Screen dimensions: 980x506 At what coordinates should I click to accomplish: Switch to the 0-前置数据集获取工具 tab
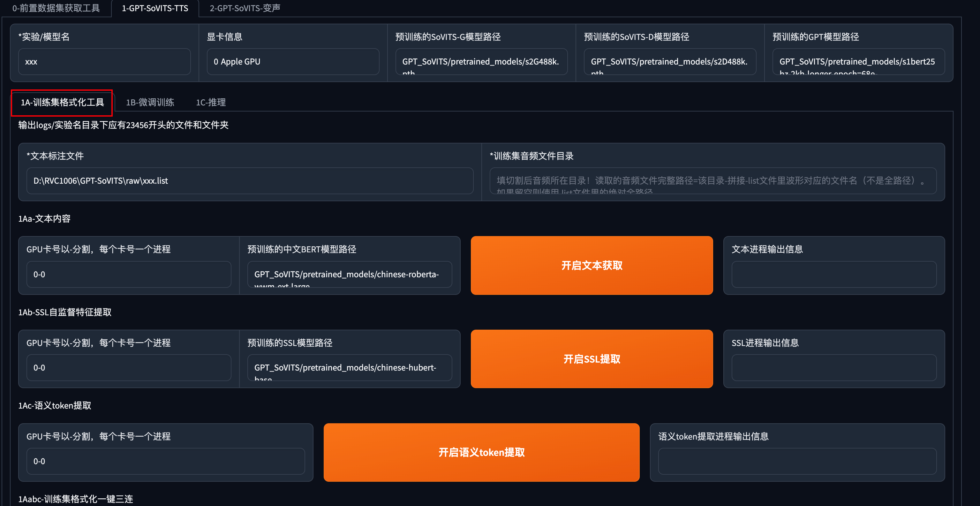(x=56, y=8)
